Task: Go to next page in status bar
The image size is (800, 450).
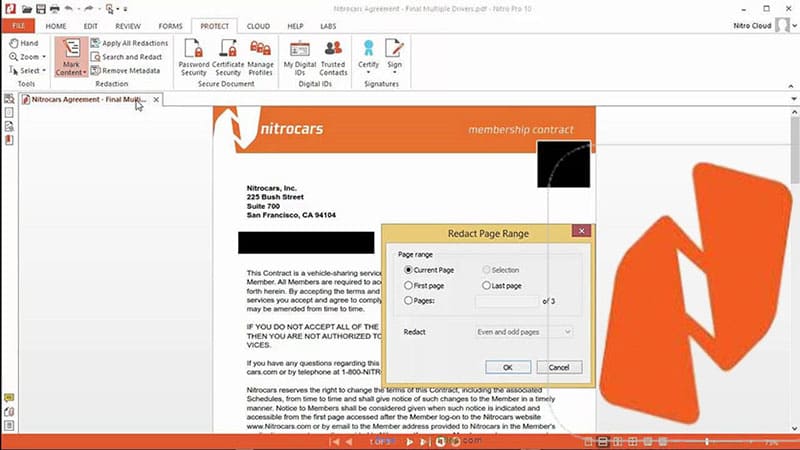Action: tap(409, 442)
